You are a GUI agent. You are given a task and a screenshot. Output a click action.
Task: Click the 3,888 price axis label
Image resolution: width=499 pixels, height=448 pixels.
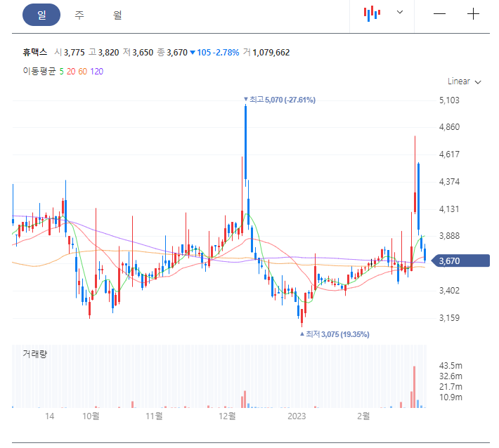click(449, 236)
